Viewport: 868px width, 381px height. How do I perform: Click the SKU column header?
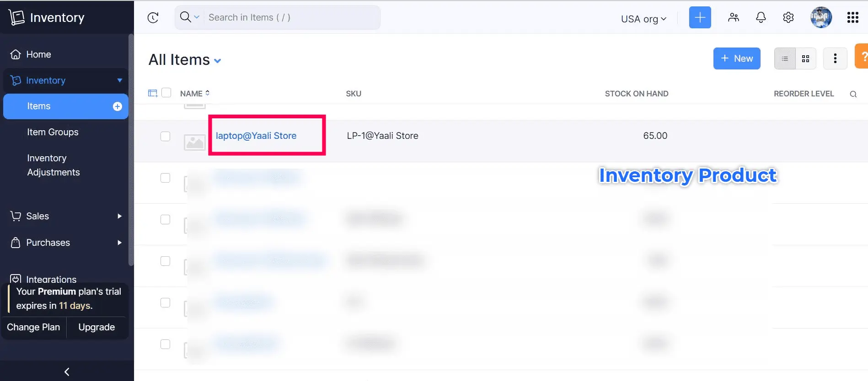[354, 94]
